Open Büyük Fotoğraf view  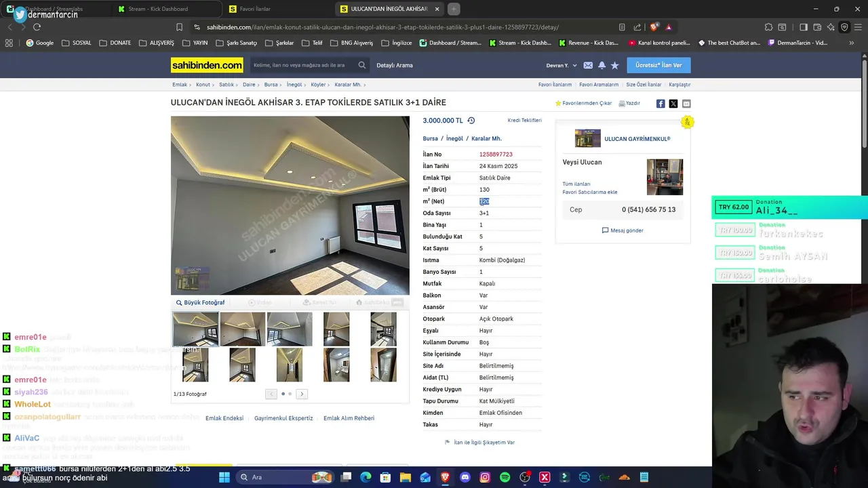(x=200, y=302)
